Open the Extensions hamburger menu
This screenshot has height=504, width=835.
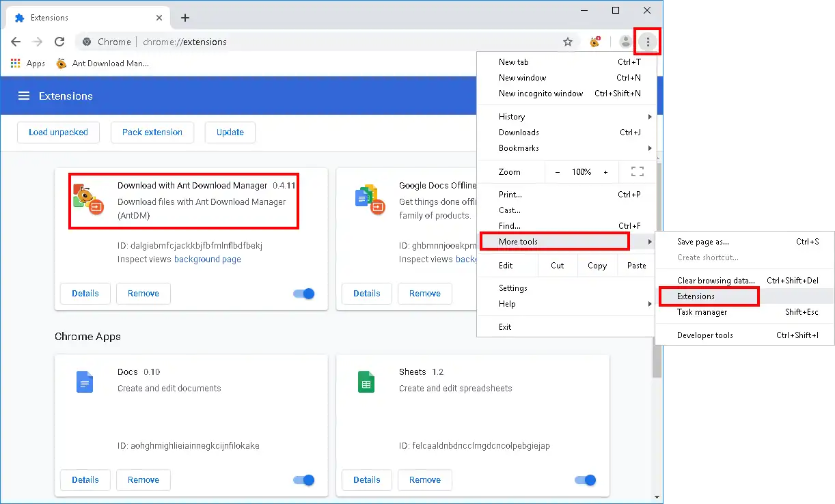[x=24, y=96]
